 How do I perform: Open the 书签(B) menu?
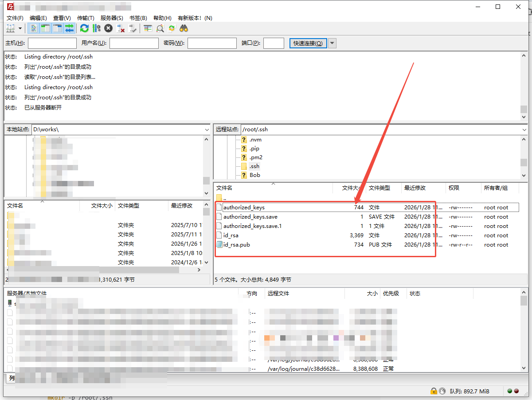[138, 18]
